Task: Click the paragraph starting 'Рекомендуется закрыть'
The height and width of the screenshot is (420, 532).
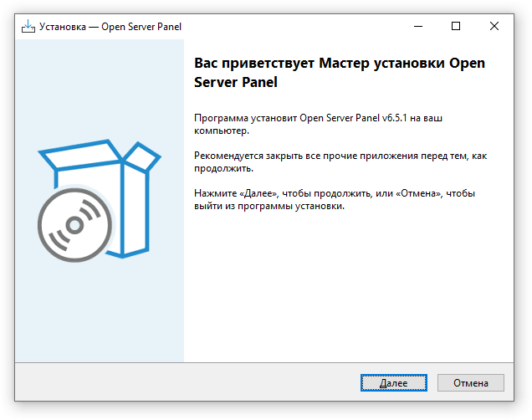Action: tap(340, 161)
